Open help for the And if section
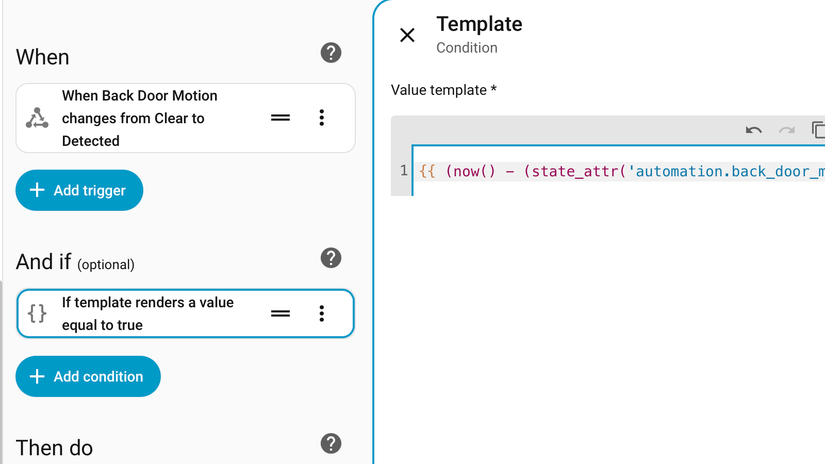The image size is (825, 464). coord(331,258)
